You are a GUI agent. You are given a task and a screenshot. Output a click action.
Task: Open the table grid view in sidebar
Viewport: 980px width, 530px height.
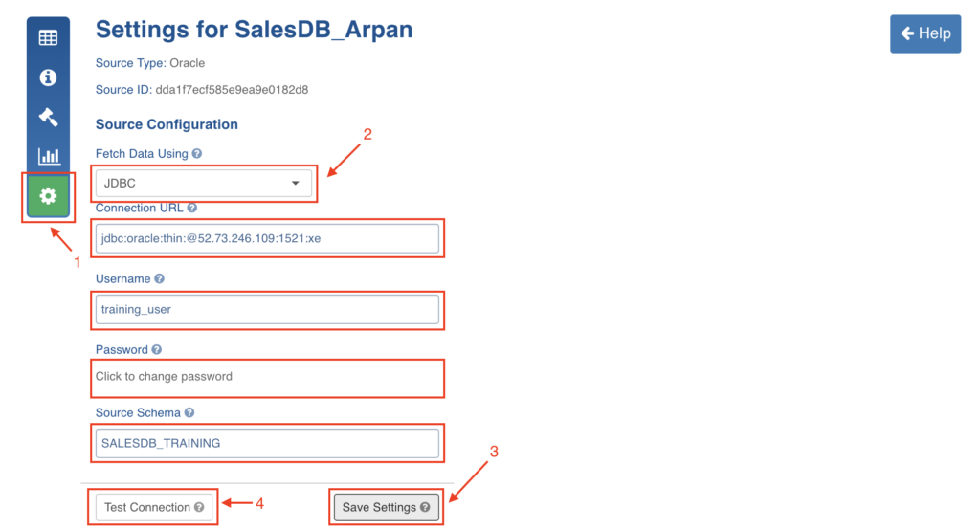point(48,38)
